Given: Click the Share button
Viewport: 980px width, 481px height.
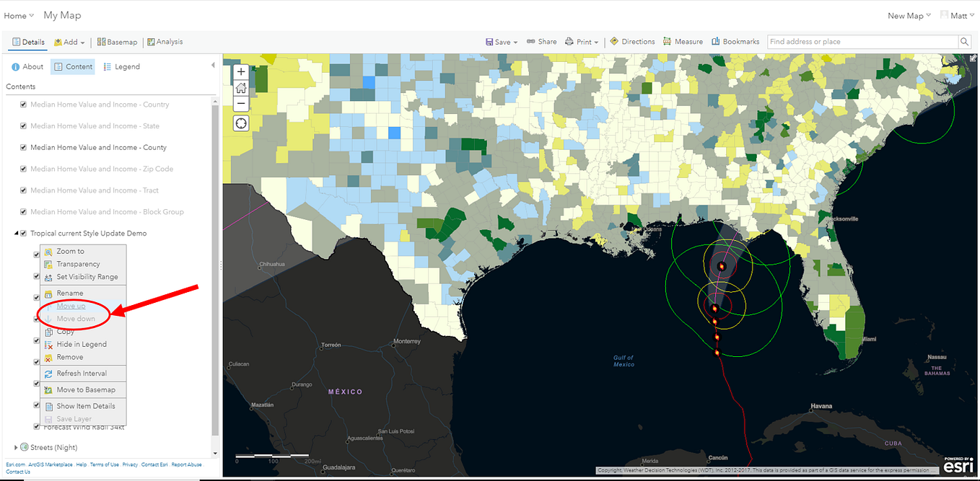Looking at the screenshot, I should pos(541,41).
